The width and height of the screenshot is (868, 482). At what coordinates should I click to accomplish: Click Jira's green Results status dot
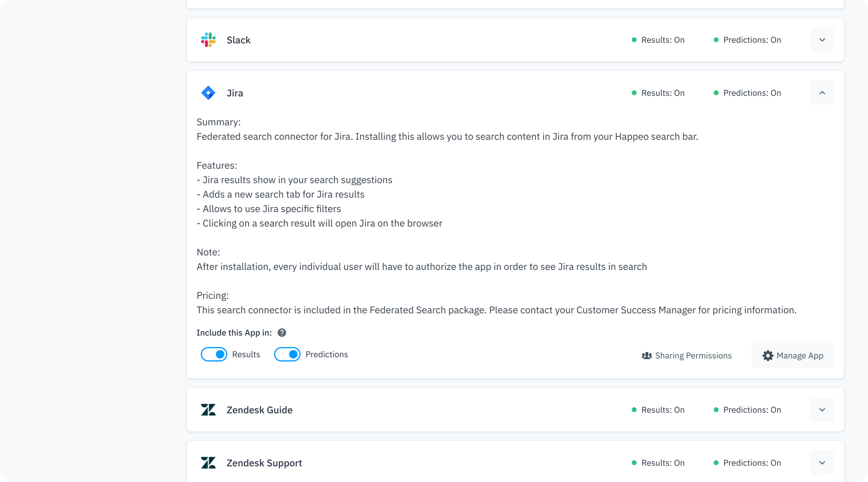click(634, 92)
